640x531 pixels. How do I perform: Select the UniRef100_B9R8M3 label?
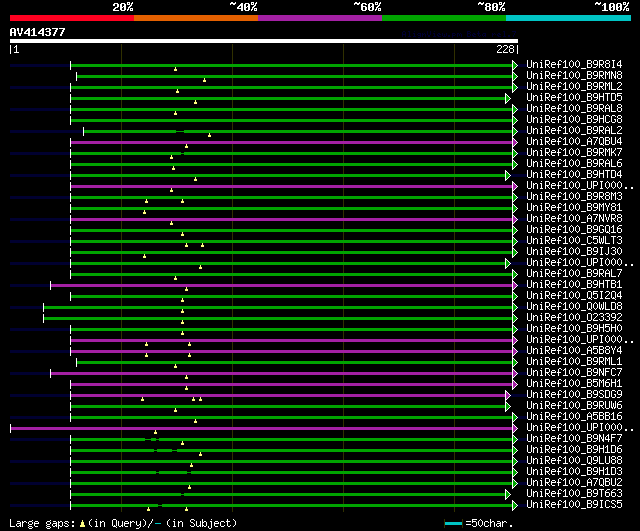(574, 197)
